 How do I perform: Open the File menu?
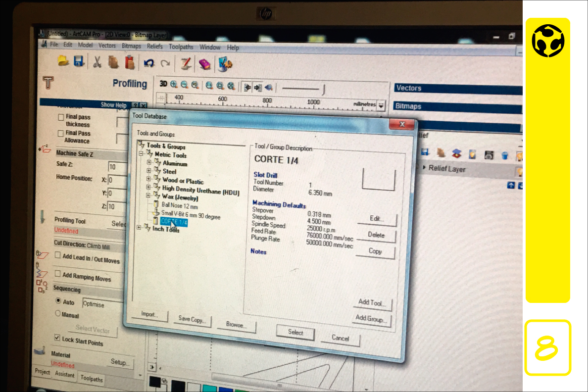pos(54,44)
